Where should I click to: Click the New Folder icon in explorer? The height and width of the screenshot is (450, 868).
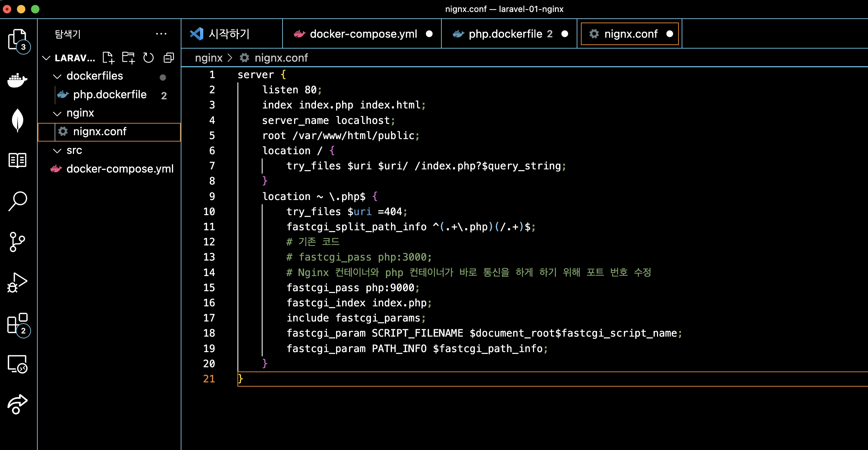coord(128,58)
